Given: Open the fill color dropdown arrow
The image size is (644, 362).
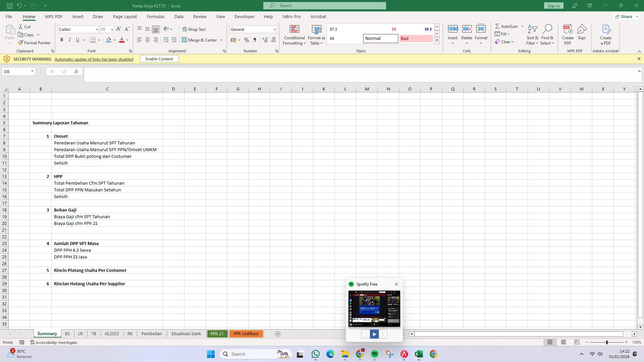Looking at the screenshot, I should [x=115, y=40].
